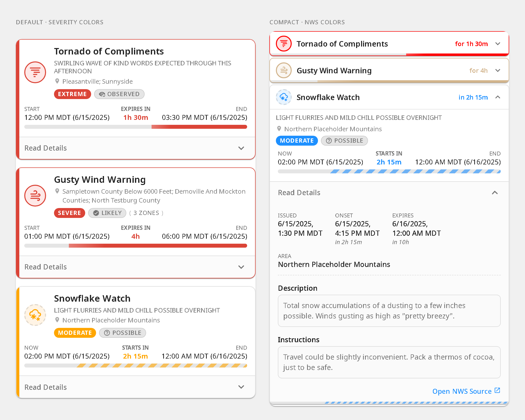Click the compact red tornado icon

284,44
